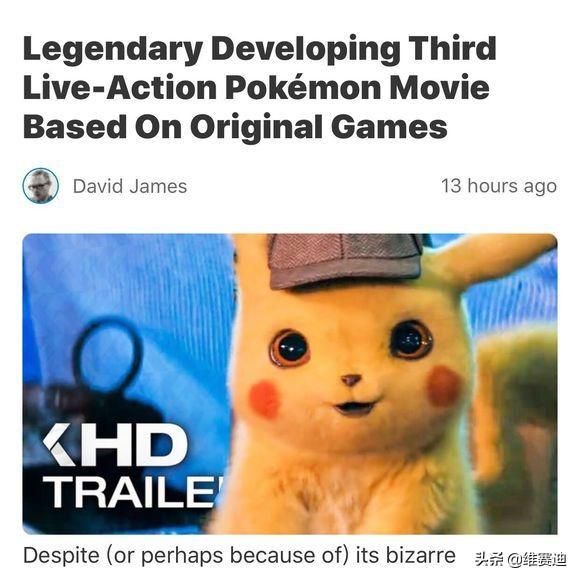This screenshot has width=580, height=580.
Task: Click the magnifying glass in the thumbnail
Action: click(x=107, y=356)
